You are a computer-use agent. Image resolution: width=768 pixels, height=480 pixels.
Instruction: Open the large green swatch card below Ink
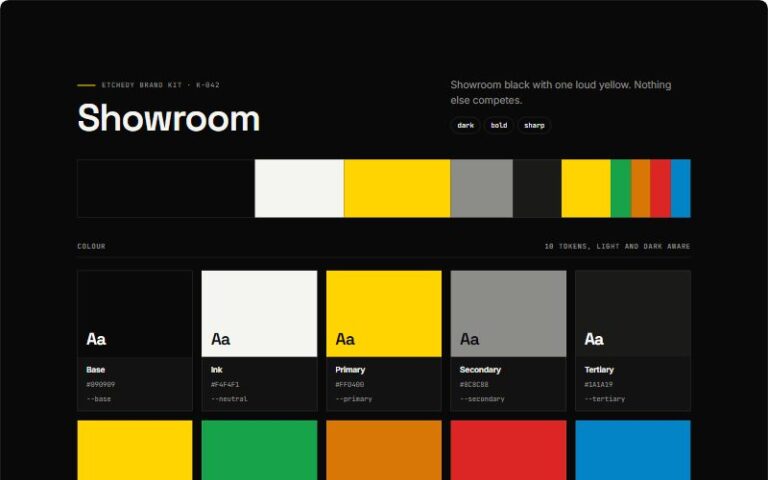[259, 450]
